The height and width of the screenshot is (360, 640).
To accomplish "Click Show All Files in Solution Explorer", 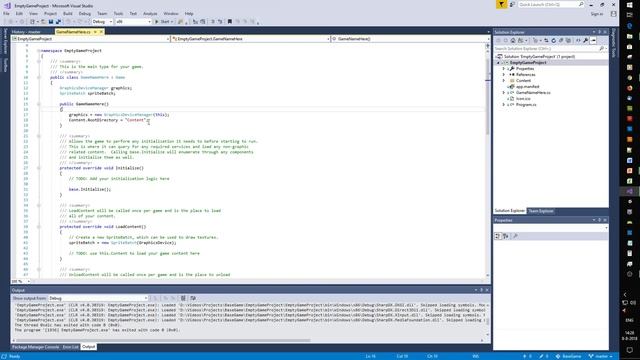I will click(568, 40).
